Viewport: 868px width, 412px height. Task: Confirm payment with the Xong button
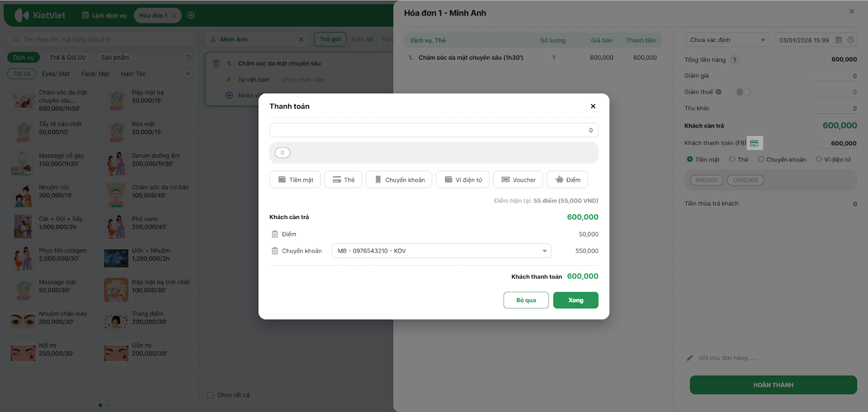point(576,300)
